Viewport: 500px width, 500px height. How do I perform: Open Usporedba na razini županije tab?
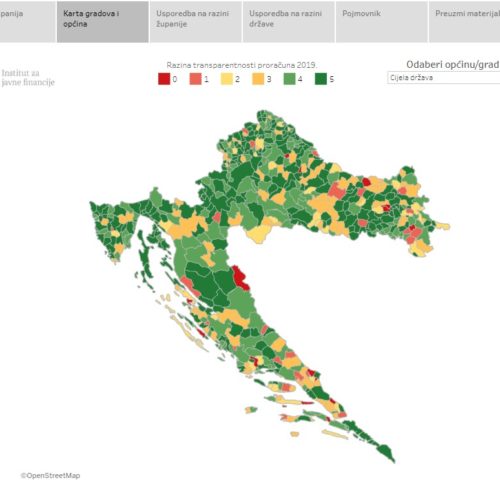[x=196, y=22]
